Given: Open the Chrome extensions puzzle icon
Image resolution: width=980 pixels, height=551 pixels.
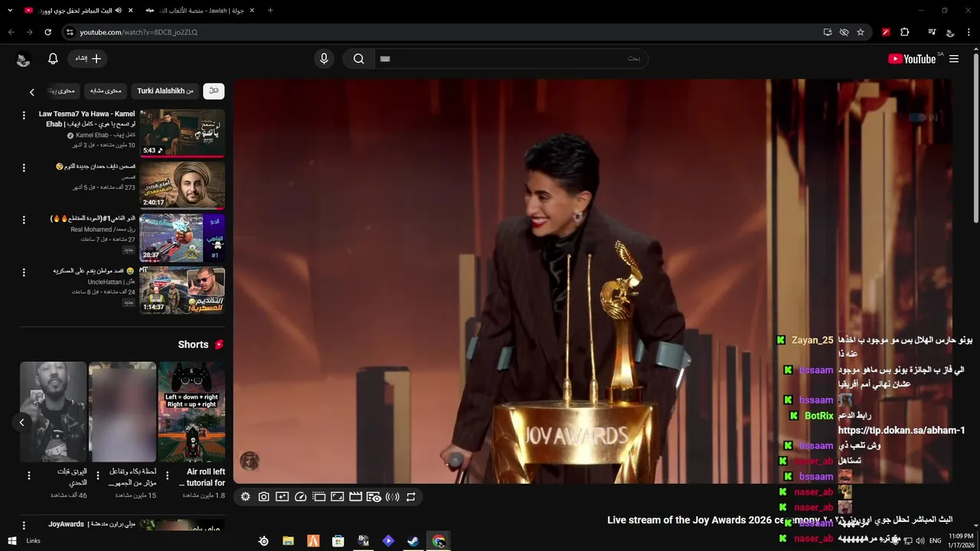Looking at the screenshot, I should (905, 32).
